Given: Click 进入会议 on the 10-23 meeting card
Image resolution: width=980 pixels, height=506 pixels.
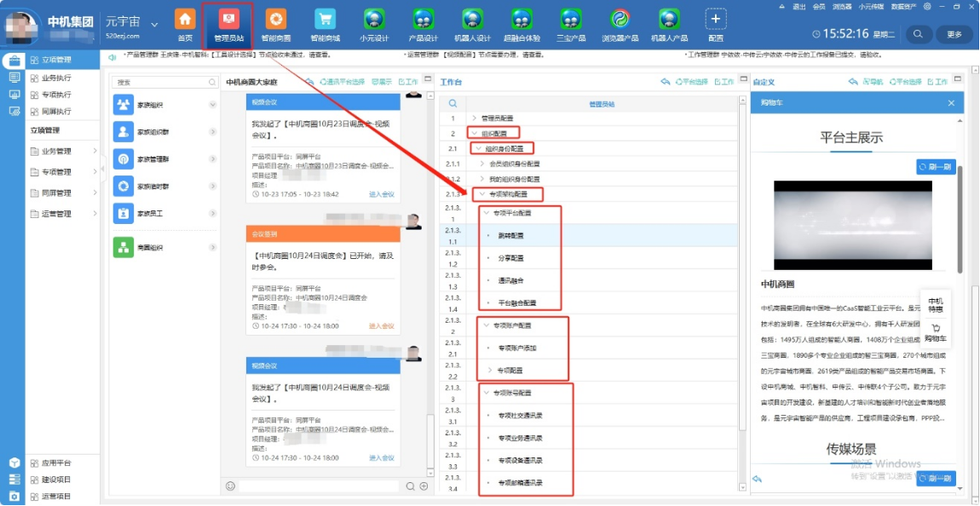Looking at the screenshot, I should point(382,194).
